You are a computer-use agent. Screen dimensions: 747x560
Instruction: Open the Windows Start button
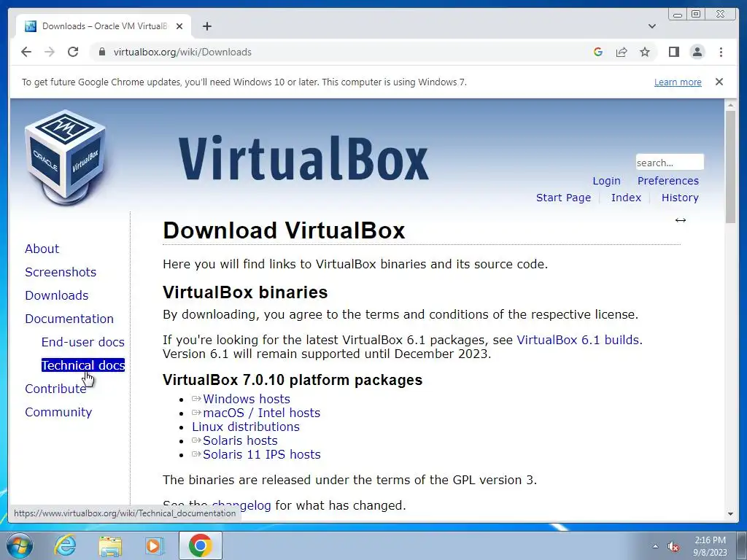tap(19, 545)
